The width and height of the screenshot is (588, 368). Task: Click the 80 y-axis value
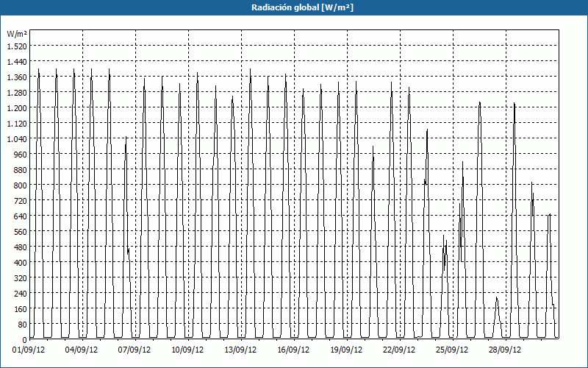[23, 324]
